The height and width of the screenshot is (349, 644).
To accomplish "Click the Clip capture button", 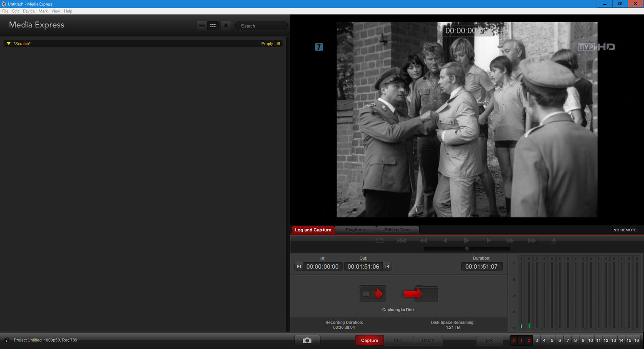I will point(398,340).
